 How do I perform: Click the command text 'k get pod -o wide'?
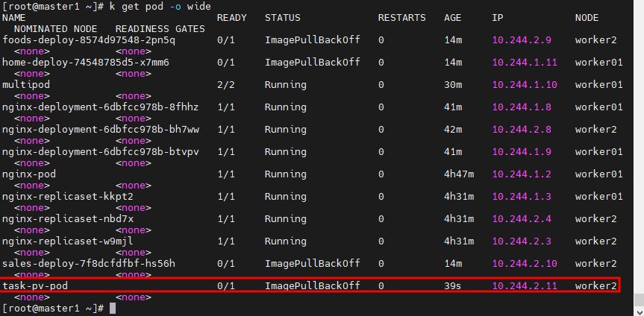(x=160, y=6)
